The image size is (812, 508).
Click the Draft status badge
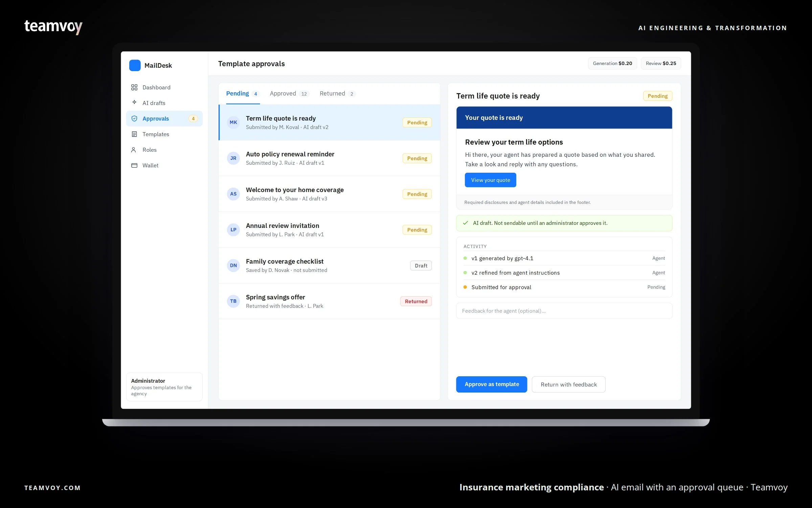coord(421,266)
